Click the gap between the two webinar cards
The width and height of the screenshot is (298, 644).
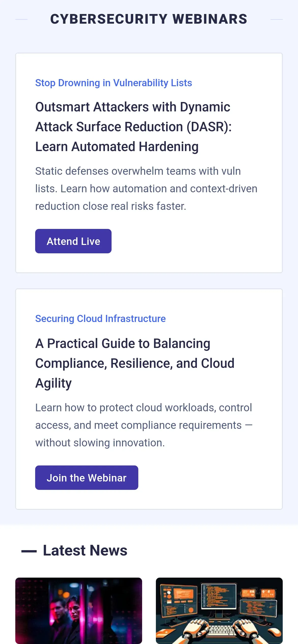(x=149, y=281)
